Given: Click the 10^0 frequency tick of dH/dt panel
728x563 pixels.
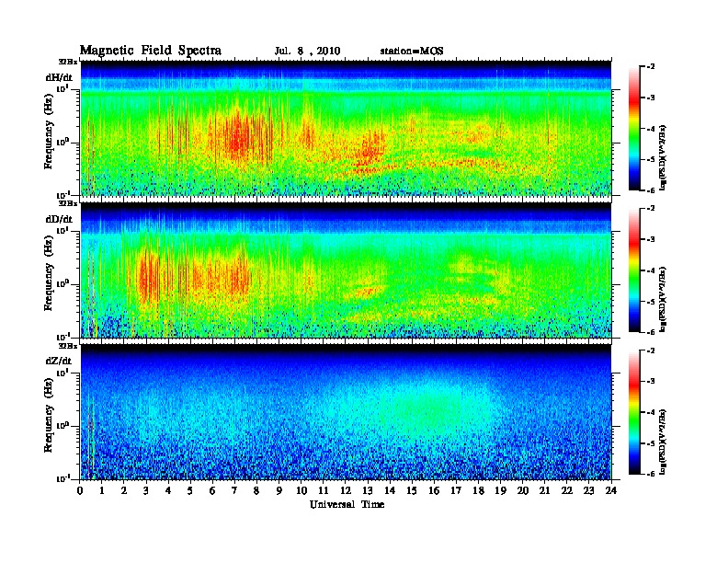Looking at the screenshot, I should tap(62, 142).
